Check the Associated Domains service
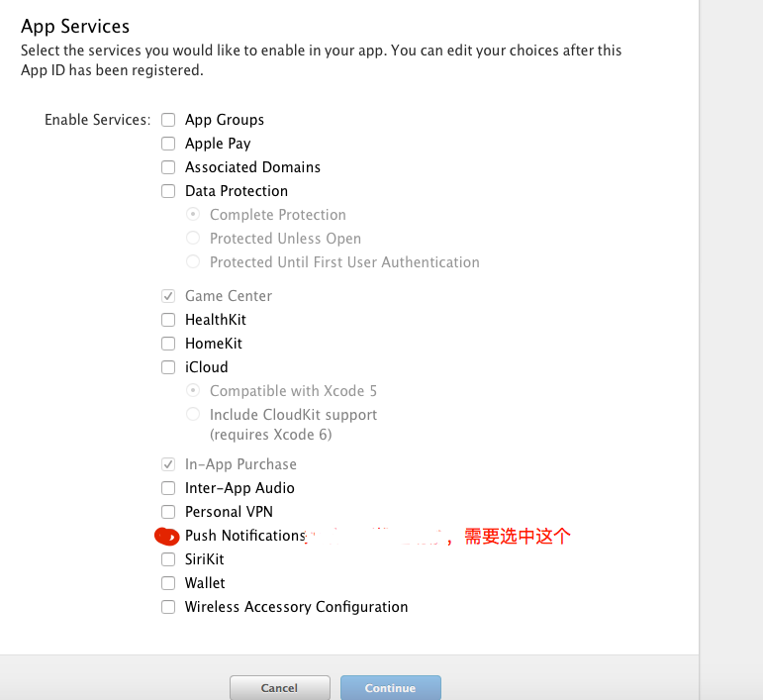 pyautogui.click(x=168, y=167)
